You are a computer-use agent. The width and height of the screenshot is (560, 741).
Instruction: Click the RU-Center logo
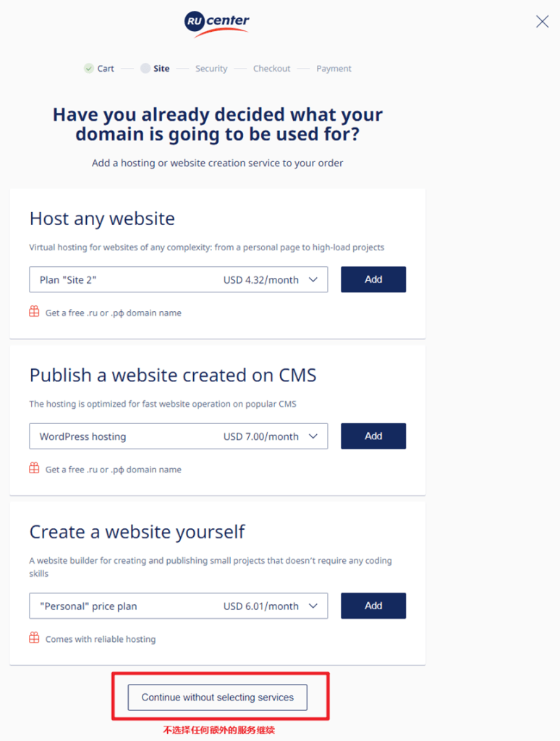(x=217, y=25)
